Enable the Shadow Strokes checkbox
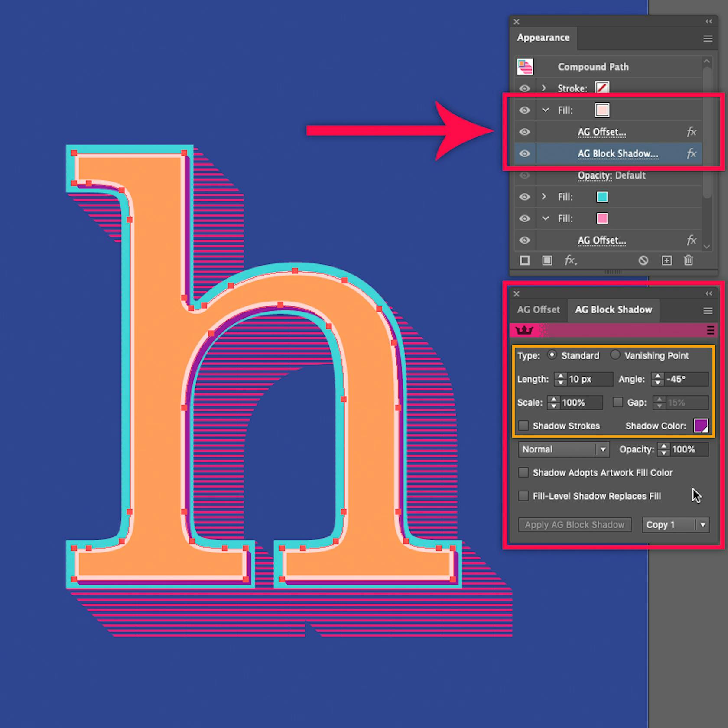The image size is (728, 728). (x=523, y=426)
